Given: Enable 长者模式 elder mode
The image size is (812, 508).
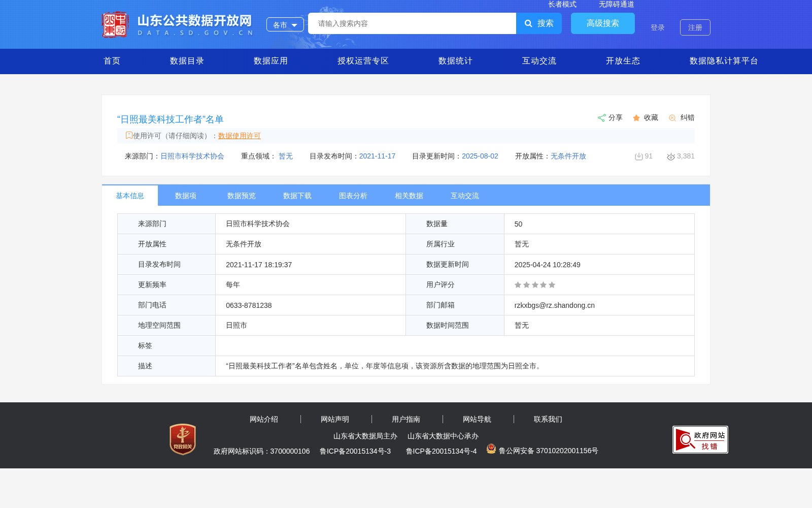Looking at the screenshot, I should click(x=562, y=4).
